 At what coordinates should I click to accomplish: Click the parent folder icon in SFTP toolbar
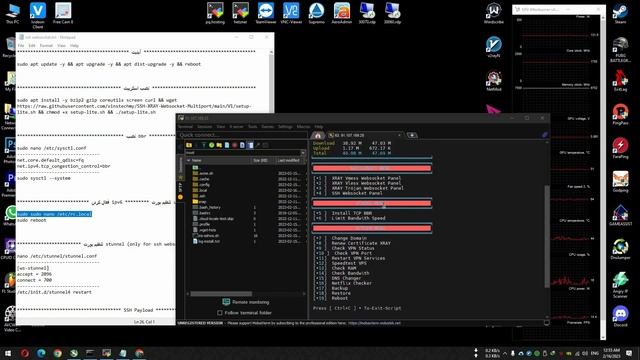(189, 145)
